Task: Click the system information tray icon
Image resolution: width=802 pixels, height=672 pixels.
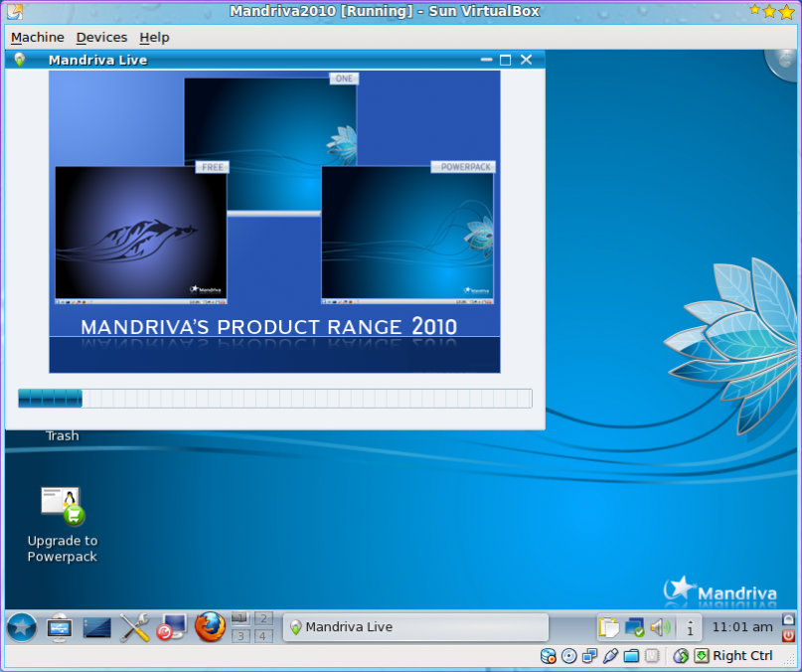Action: 689,627
